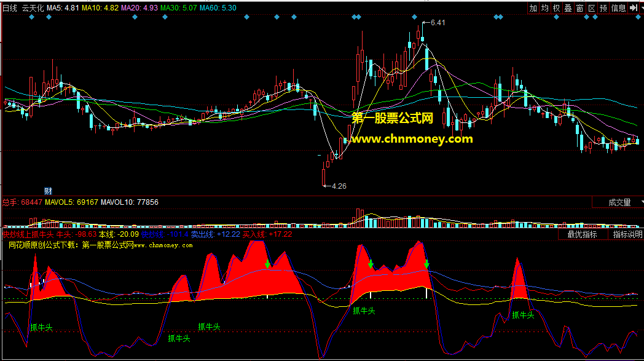Click the 加 toolbar button
The height and width of the screenshot is (361, 644).
pos(533,8)
